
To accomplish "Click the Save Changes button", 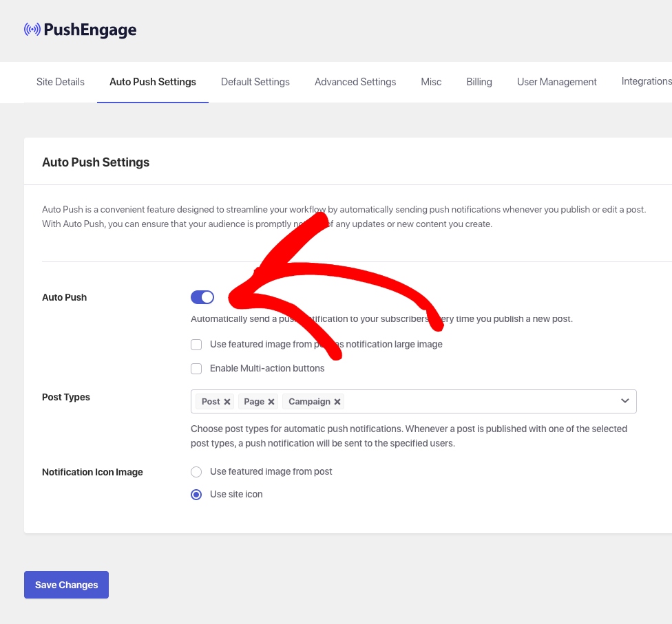I will 66,585.
